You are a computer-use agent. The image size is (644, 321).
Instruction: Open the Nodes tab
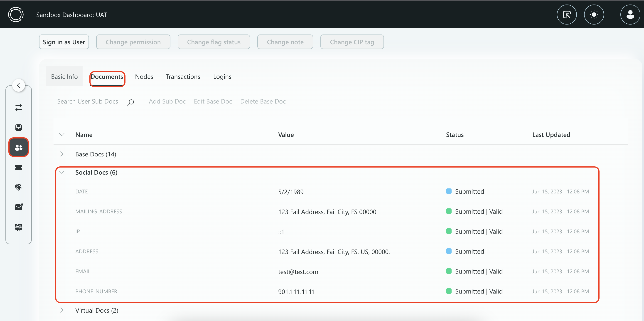(144, 77)
